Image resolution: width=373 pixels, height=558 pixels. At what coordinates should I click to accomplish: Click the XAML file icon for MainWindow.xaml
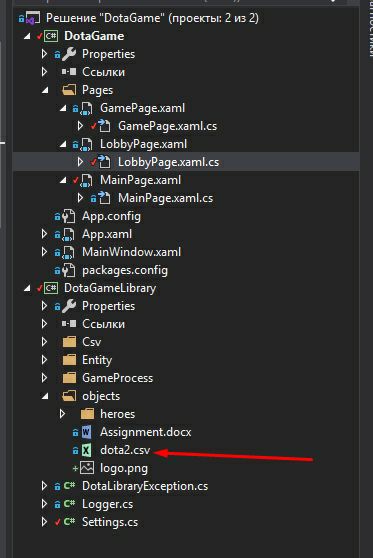(69, 252)
